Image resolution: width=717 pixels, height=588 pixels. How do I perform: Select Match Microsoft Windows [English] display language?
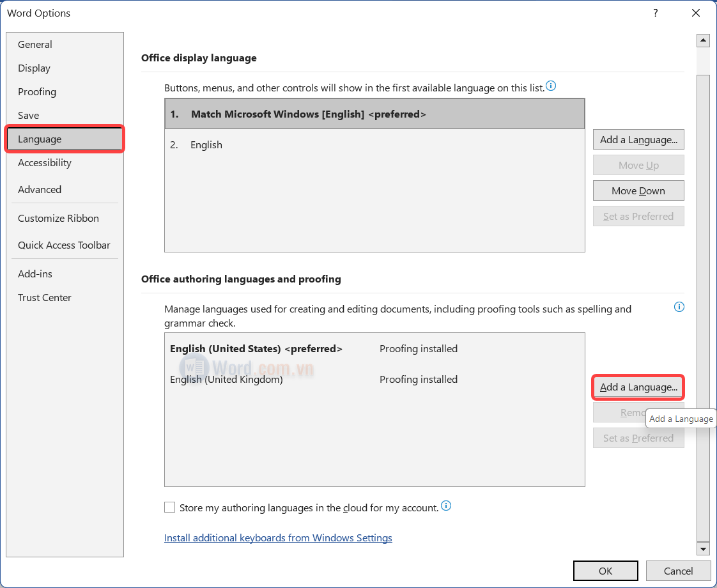point(374,114)
